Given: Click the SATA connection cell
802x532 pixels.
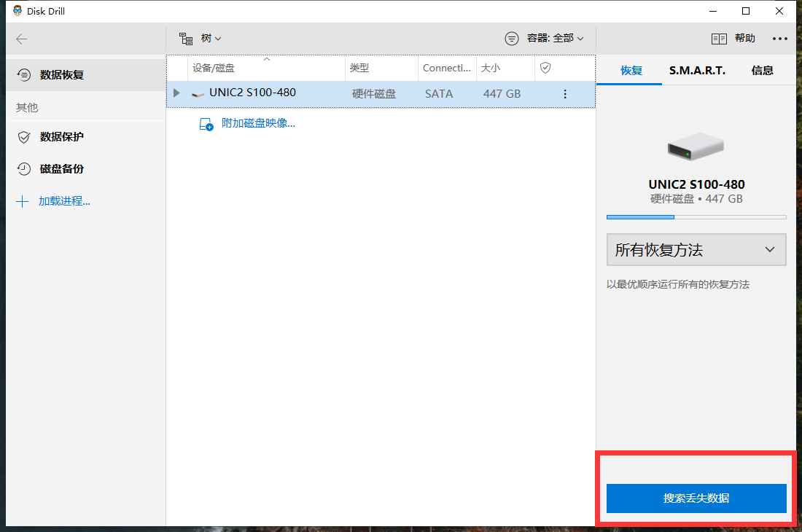Looking at the screenshot, I should click(439, 94).
